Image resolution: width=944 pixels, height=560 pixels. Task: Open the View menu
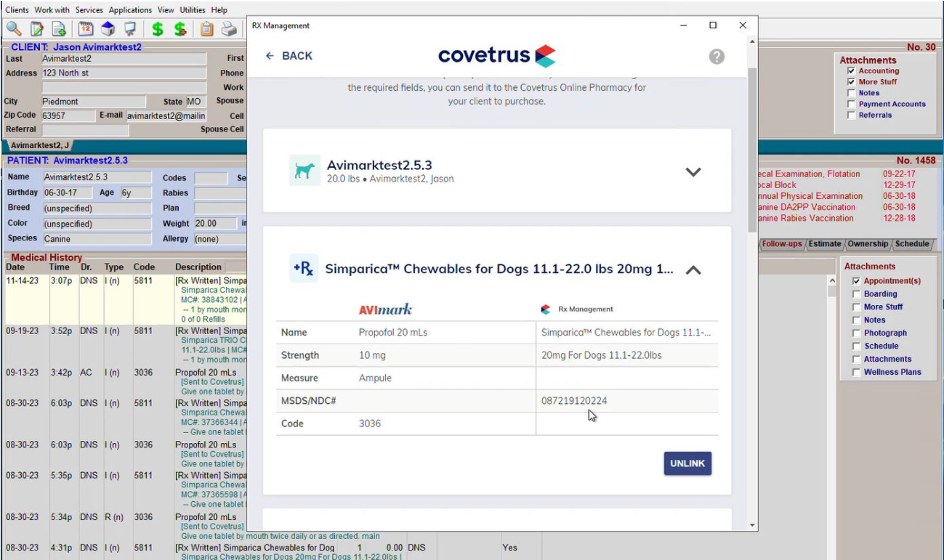coord(166,10)
